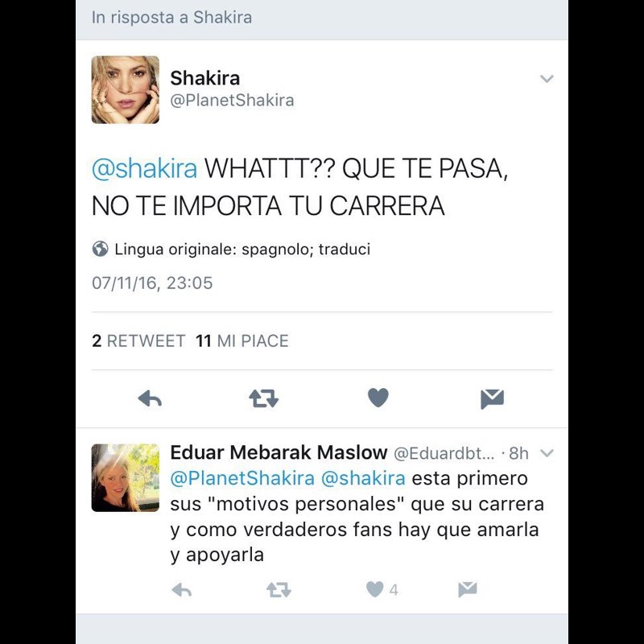Viewport: 644px width, 644px height.
Task: View the 11 MI PIACE list
Action: click(242, 341)
